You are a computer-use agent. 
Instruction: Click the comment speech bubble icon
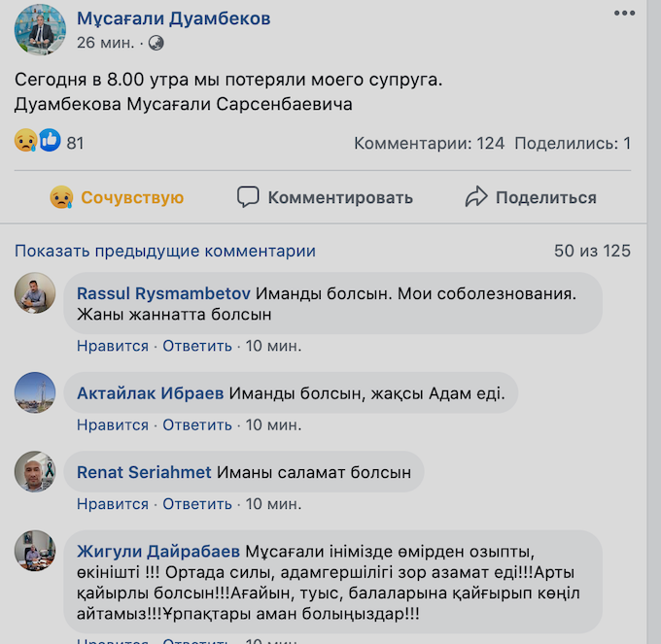[249, 197]
